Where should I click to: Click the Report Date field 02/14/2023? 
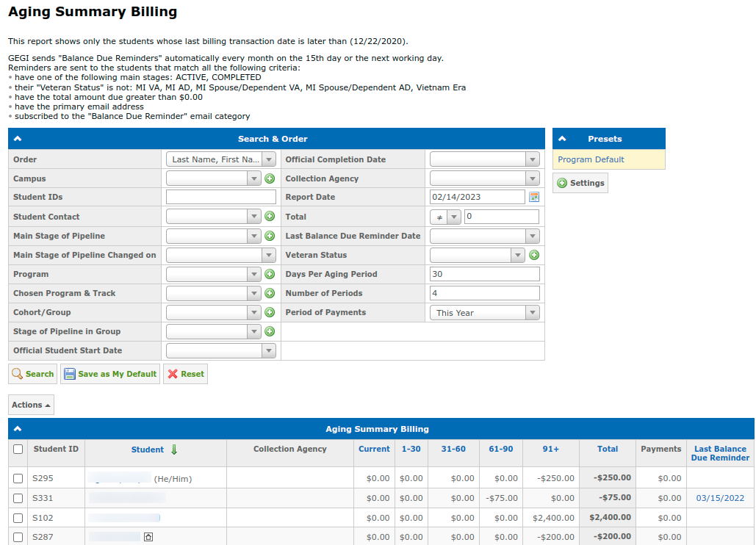pos(478,197)
